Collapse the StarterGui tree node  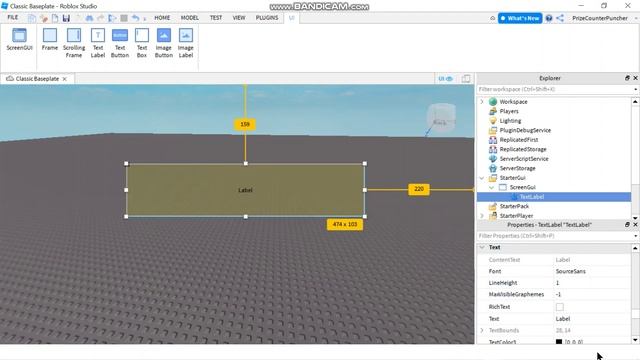482,178
